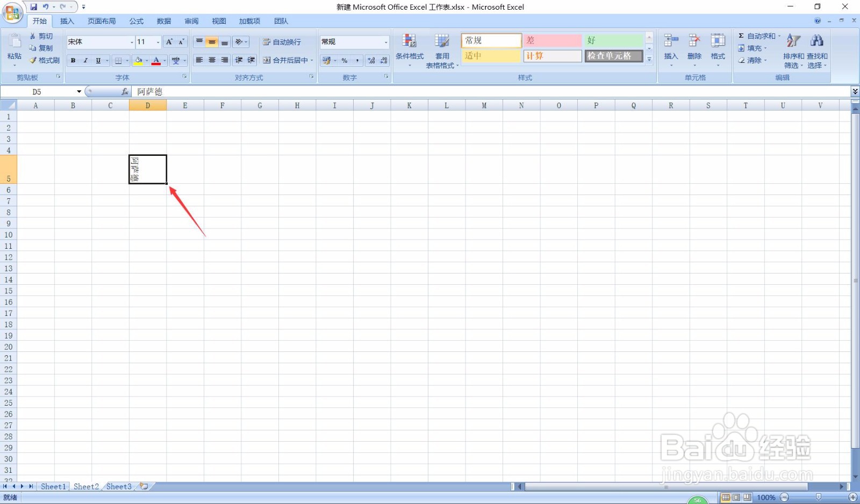This screenshot has height=504, width=860.
Task: Apply red font color
Action: click(x=156, y=61)
